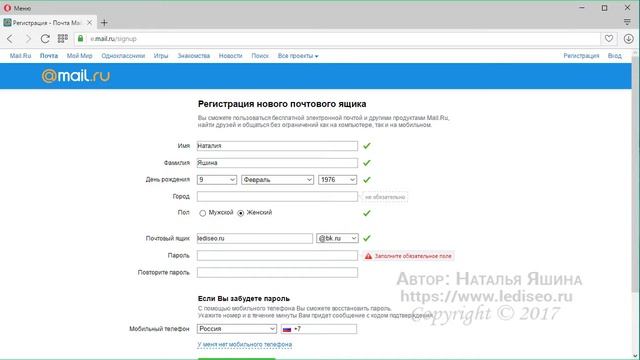
Task: Open the Почта top menu item
Action: [x=49, y=56]
